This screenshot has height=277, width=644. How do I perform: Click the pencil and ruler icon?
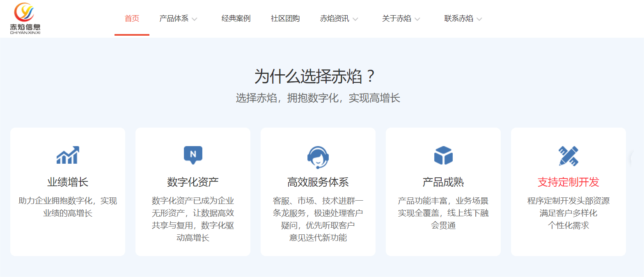[568, 156]
